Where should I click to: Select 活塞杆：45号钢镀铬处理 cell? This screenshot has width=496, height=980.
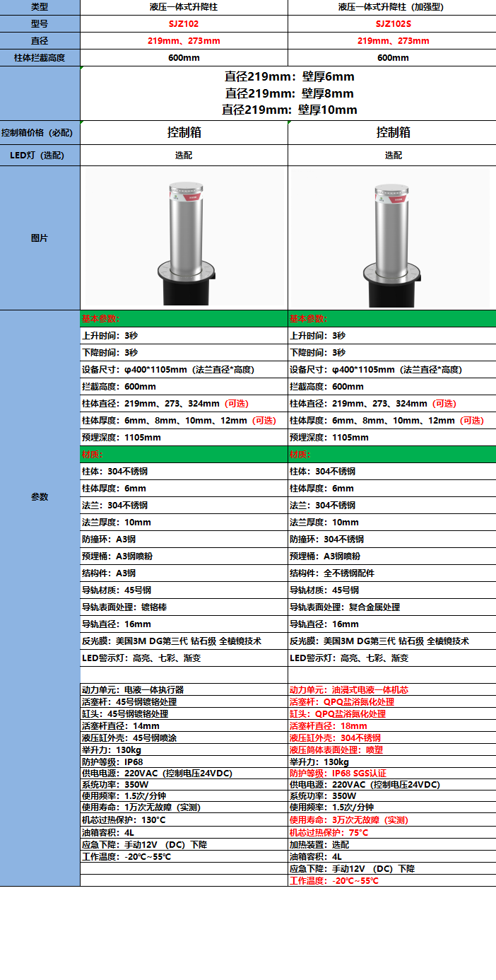184,701
